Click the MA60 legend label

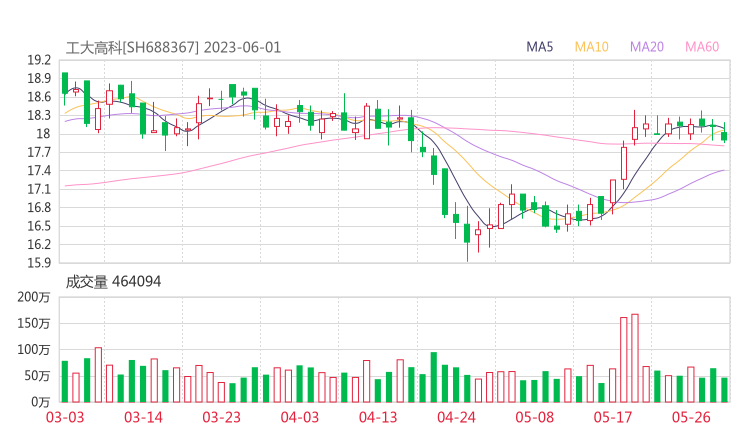[702, 47]
